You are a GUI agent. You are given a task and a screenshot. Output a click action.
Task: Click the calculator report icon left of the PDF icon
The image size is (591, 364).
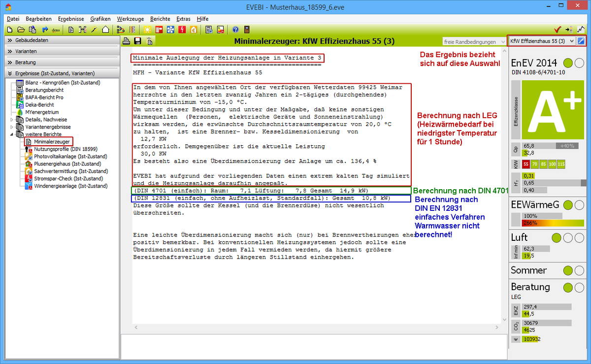click(209, 30)
